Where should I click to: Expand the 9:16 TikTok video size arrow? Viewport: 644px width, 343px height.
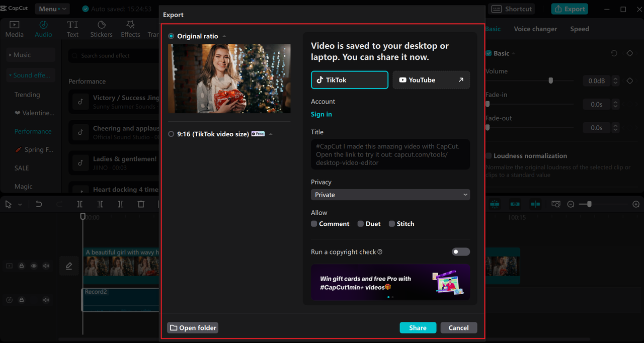click(271, 134)
